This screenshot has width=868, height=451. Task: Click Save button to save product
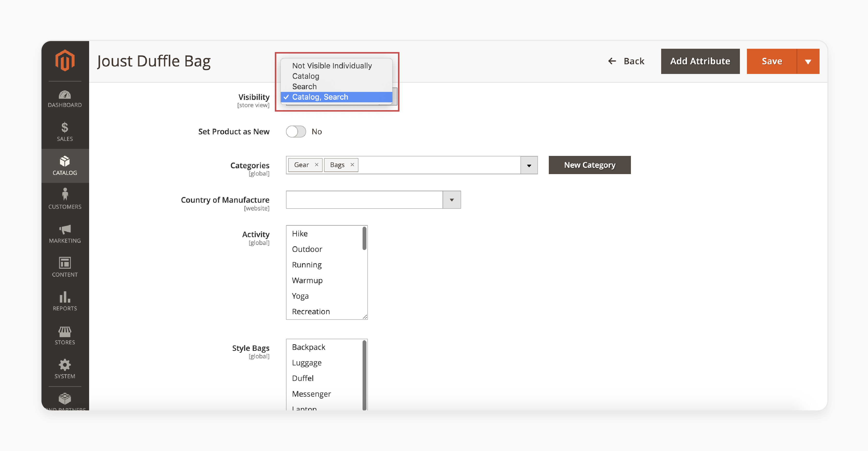click(772, 60)
